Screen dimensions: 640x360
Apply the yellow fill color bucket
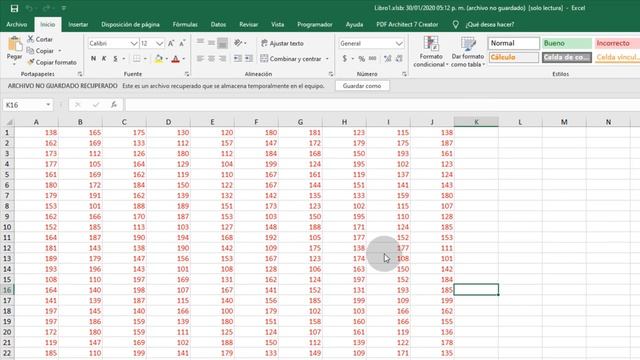[x=159, y=59]
